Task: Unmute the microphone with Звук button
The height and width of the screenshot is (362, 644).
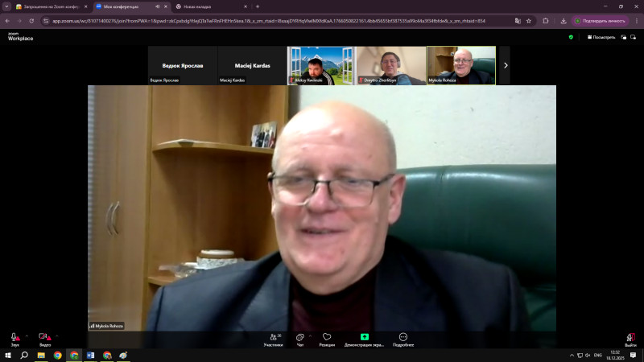Action: tap(14, 338)
